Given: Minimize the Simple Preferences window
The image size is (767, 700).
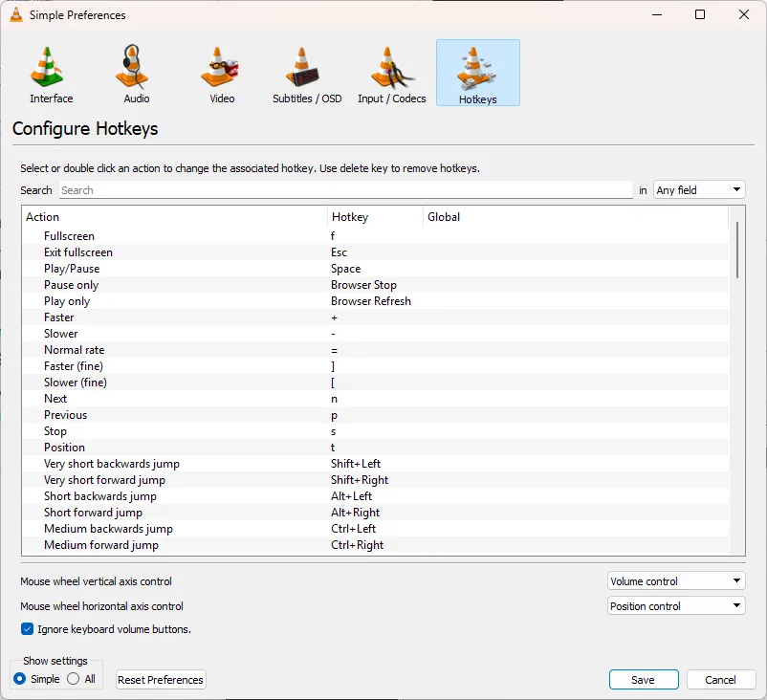Looking at the screenshot, I should pyautogui.click(x=657, y=14).
